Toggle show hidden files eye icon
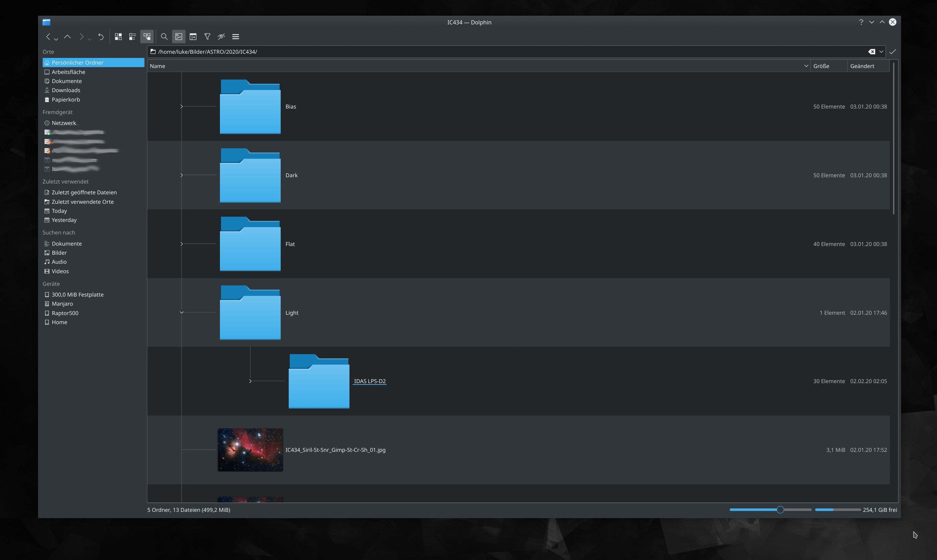Viewport: 937px width, 560px height. pyautogui.click(x=221, y=37)
